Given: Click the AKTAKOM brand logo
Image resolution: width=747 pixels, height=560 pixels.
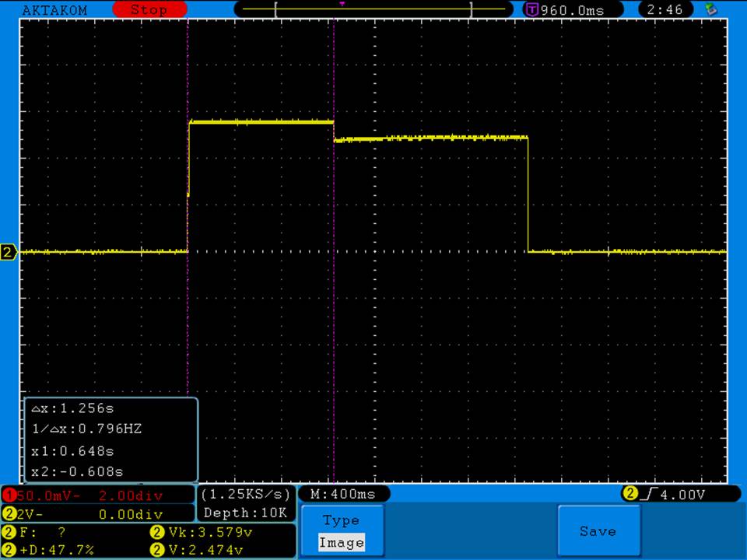Looking at the screenshot, I should coord(54,10).
